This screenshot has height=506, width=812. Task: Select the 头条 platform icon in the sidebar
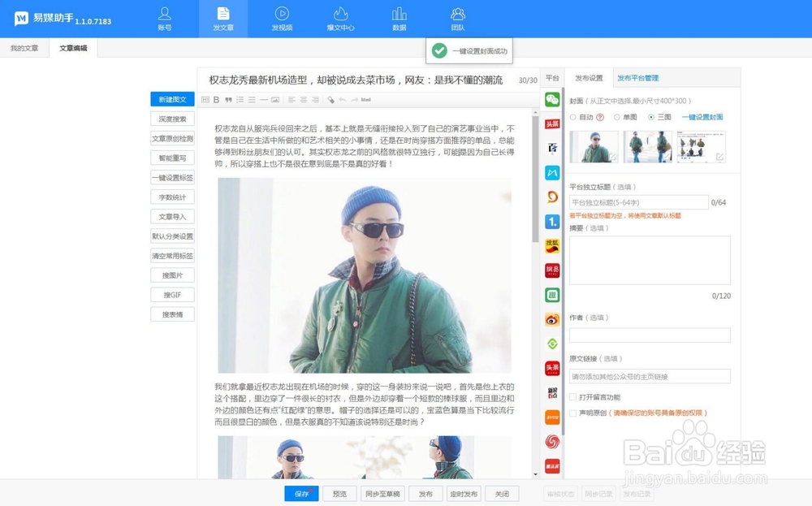(552, 123)
